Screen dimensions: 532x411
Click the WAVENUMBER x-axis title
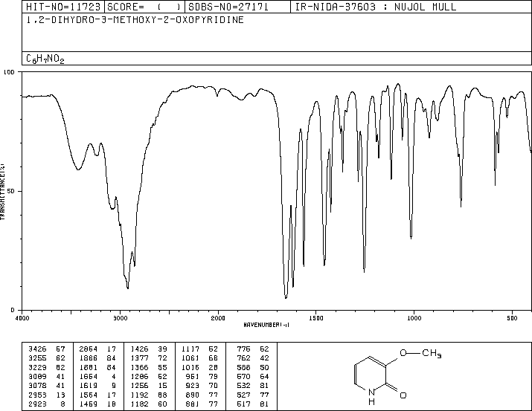coord(266,325)
